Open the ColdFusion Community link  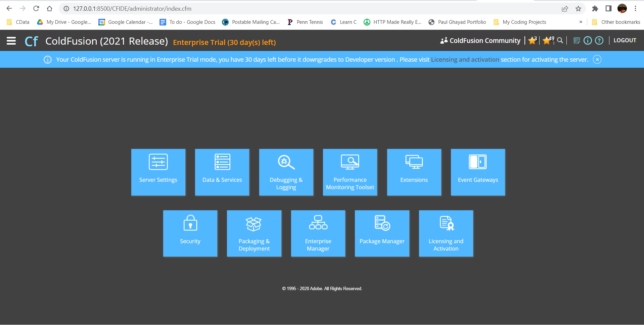point(481,41)
